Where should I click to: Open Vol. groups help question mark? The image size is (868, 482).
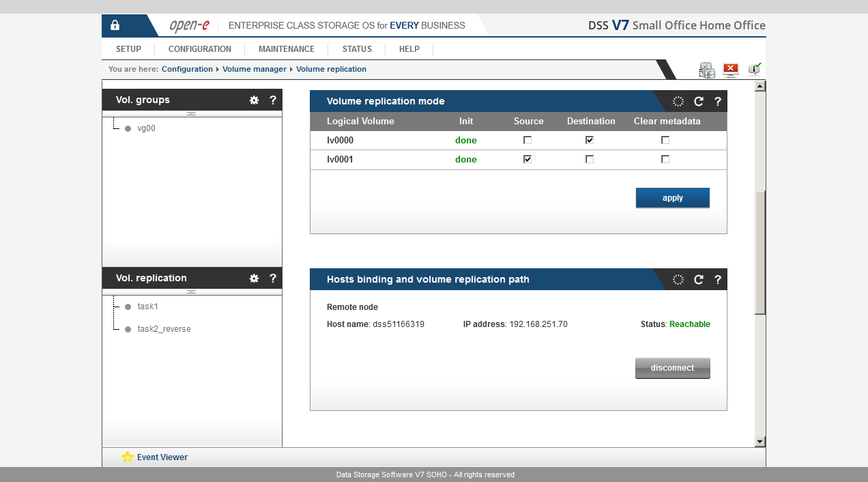273,100
